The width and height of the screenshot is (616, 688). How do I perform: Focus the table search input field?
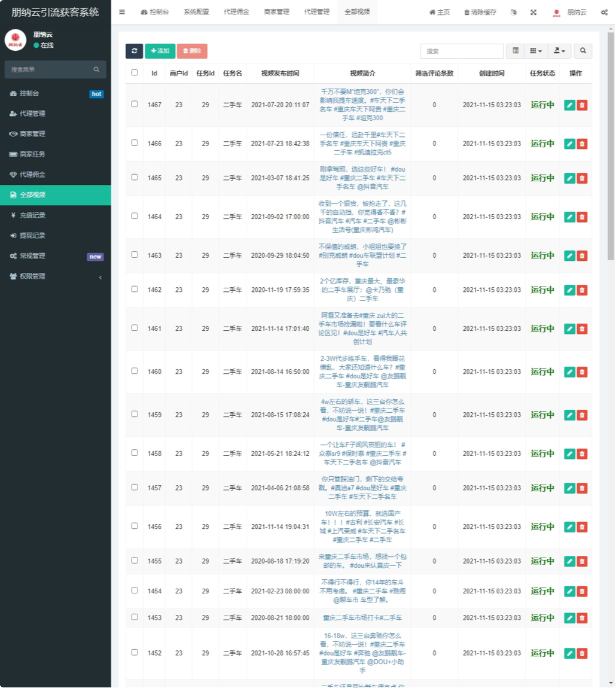coord(462,51)
